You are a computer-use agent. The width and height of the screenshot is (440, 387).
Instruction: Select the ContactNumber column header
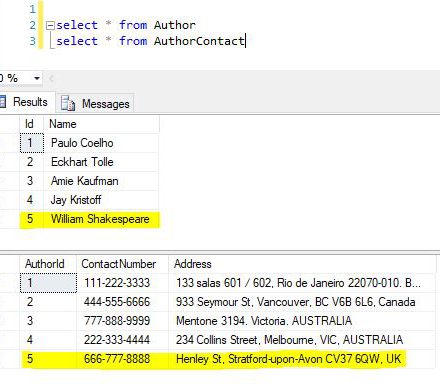(122, 264)
